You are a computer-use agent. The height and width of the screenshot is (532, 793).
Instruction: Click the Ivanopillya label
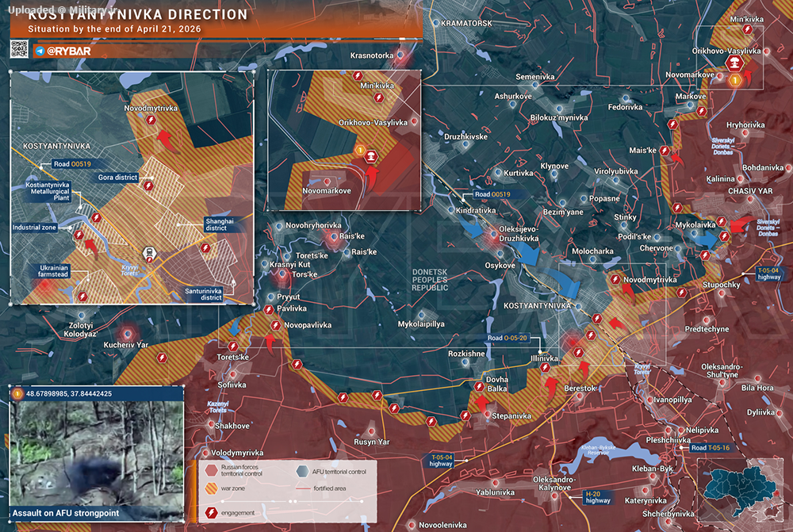(672, 399)
